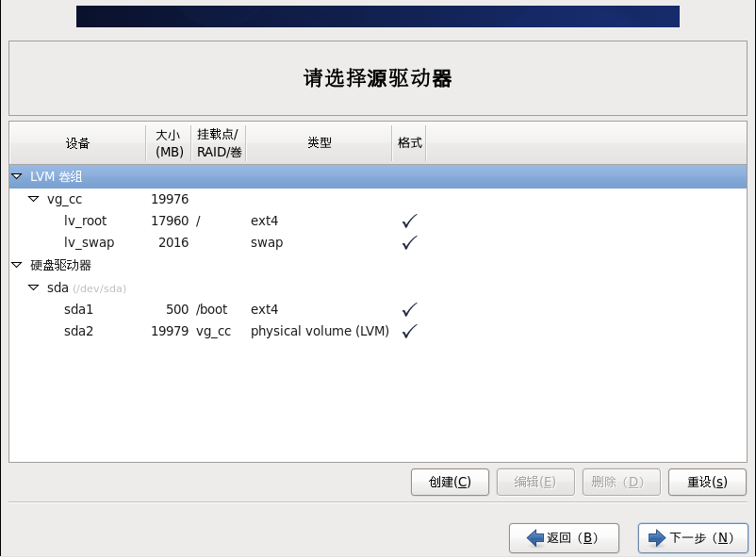Select the LVM 卷组 row
756x558 pixels.
pyautogui.click(x=378, y=176)
